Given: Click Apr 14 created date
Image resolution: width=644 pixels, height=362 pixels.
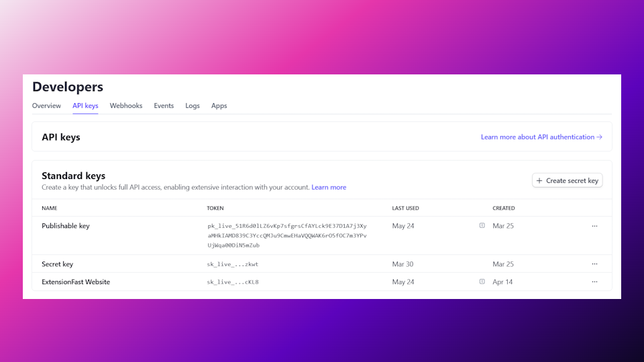Looking at the screenshot, I should [x=502, y=282].
